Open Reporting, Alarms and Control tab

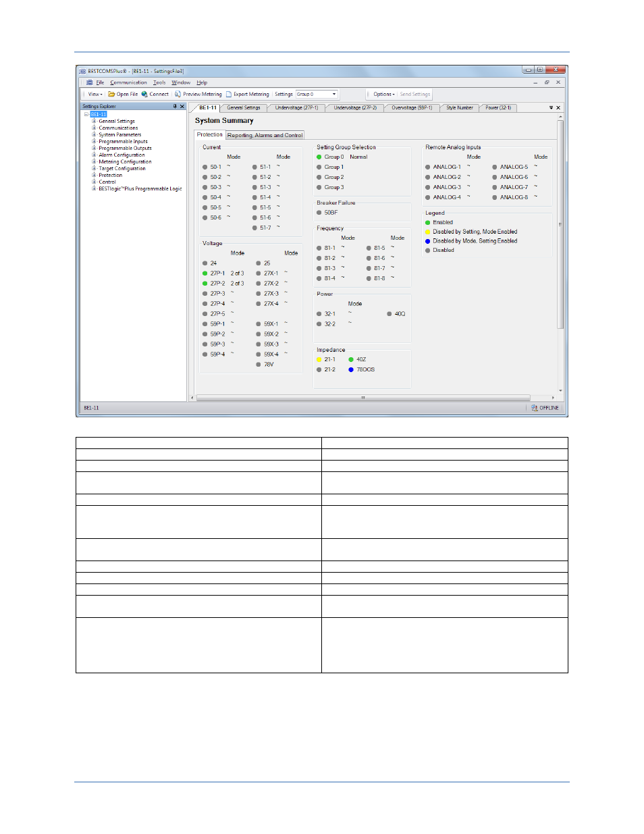tap(265, 135)
